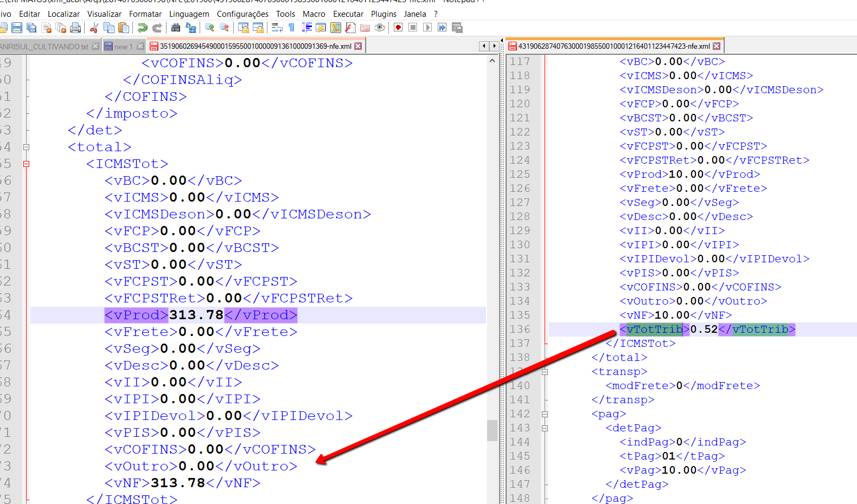
Task: Close the ANRISUL_CULTIVANDO.txt tab
Action: click(95, 47)
